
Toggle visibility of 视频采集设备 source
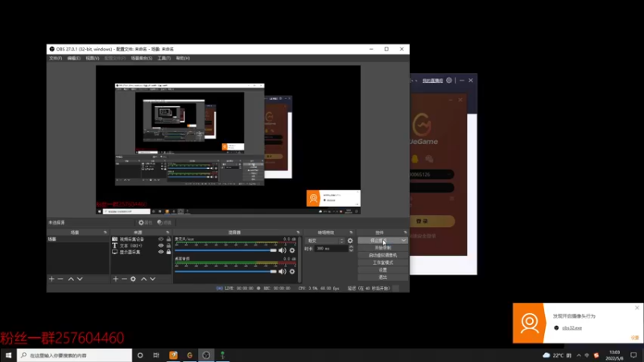click(161, 239)
